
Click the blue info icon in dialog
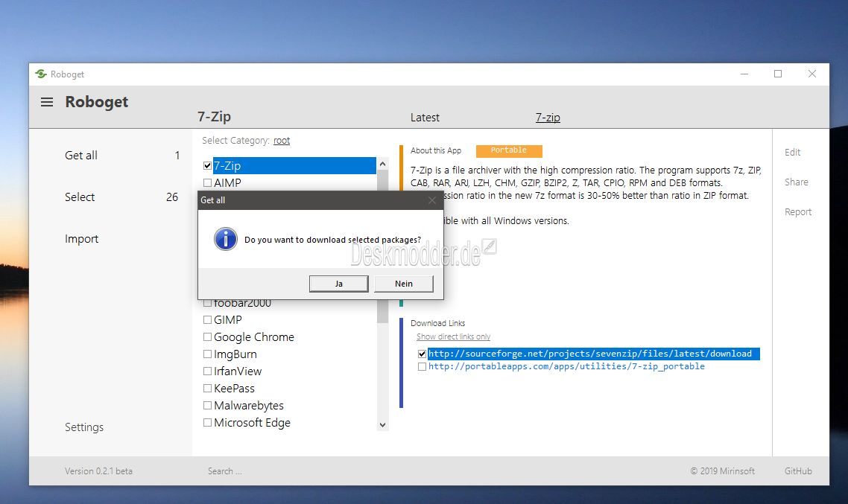click(226, 239)
